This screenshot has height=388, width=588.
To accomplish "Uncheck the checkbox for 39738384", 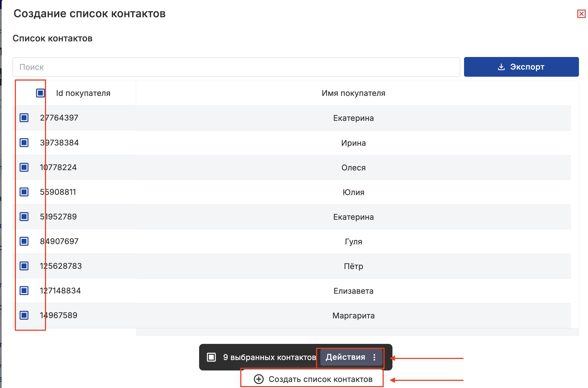I will click(x=24, y=142).
